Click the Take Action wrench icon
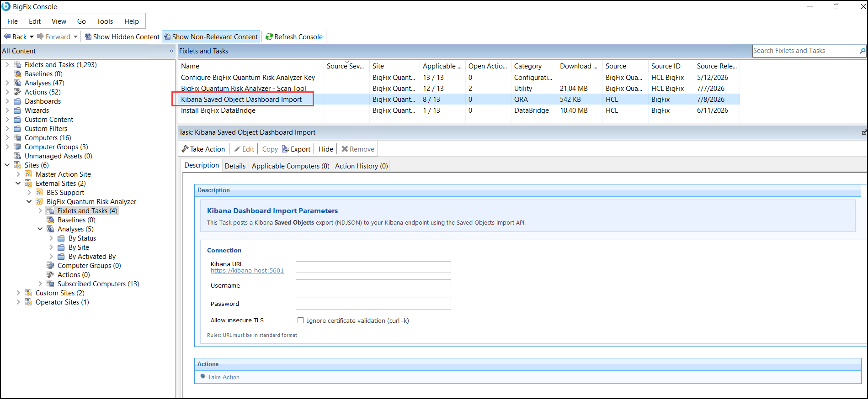 point(185,149)
